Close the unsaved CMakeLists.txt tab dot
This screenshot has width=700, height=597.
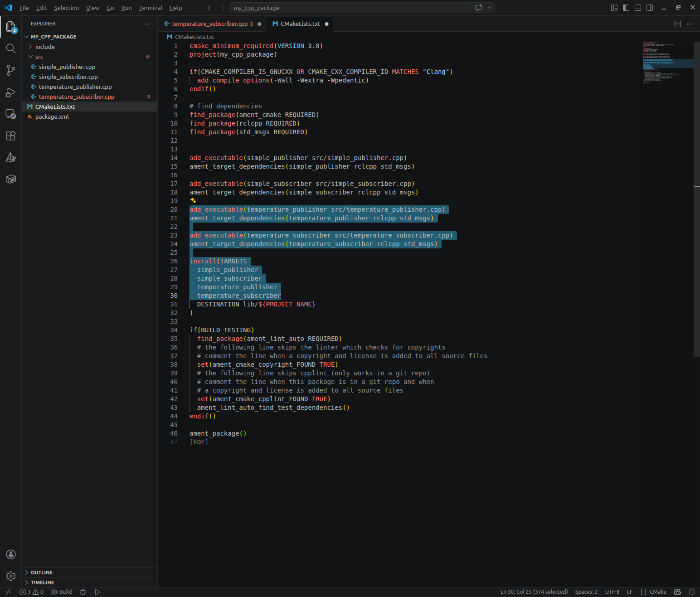(326, 24)
